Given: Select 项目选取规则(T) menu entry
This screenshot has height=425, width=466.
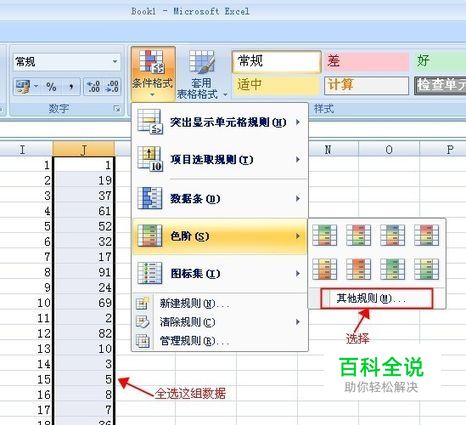Looking at the screenshot, I should (220, 160).
